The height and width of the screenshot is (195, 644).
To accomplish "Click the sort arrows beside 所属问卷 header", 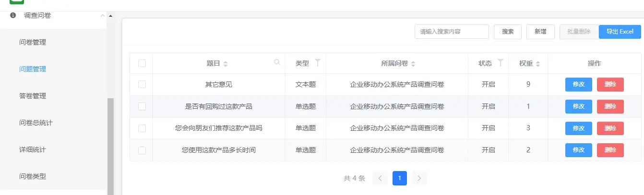I will tap(413, 64).
